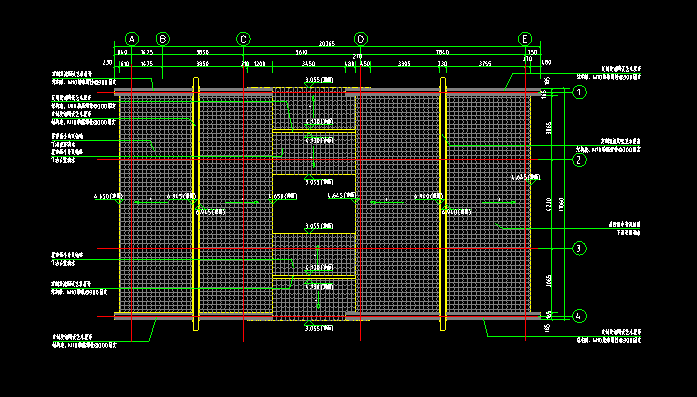Select the overall 20365 dimension text
Viewport: 697px width, 397px height.
pos(327,44)
